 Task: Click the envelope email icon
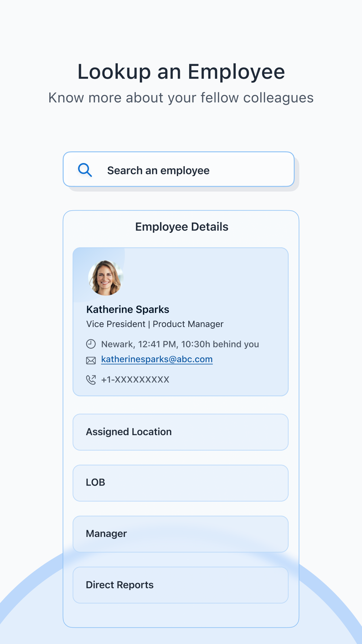91,360
